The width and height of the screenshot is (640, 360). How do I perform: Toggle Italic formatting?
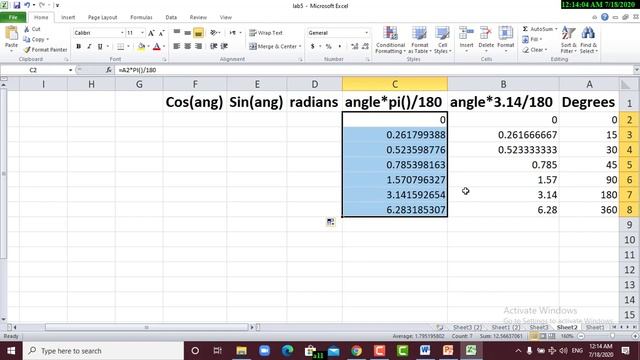click(x=89, y=47)
